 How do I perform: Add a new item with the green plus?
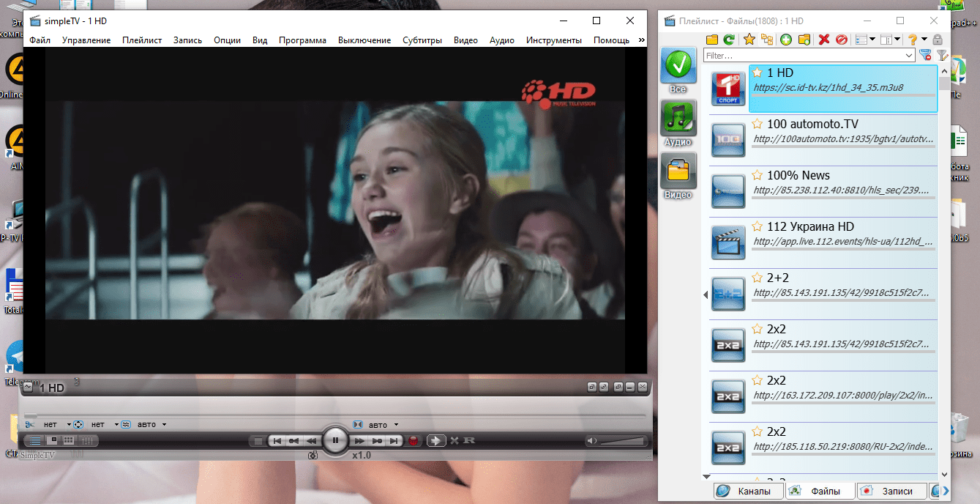pyautogui.click(x=786, y=40)
